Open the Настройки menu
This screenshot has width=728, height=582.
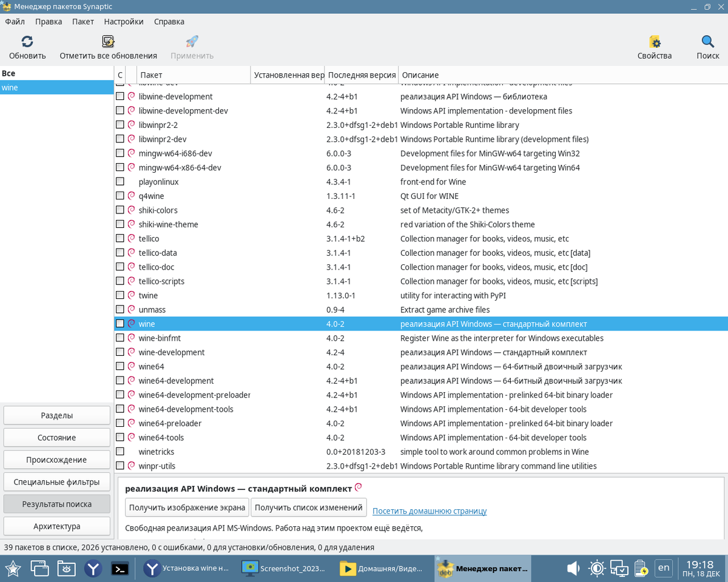[x=124, y=21]
